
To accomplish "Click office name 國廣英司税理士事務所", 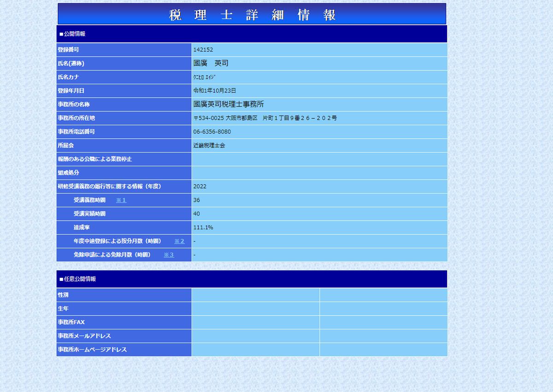I will tap(229, 104).
